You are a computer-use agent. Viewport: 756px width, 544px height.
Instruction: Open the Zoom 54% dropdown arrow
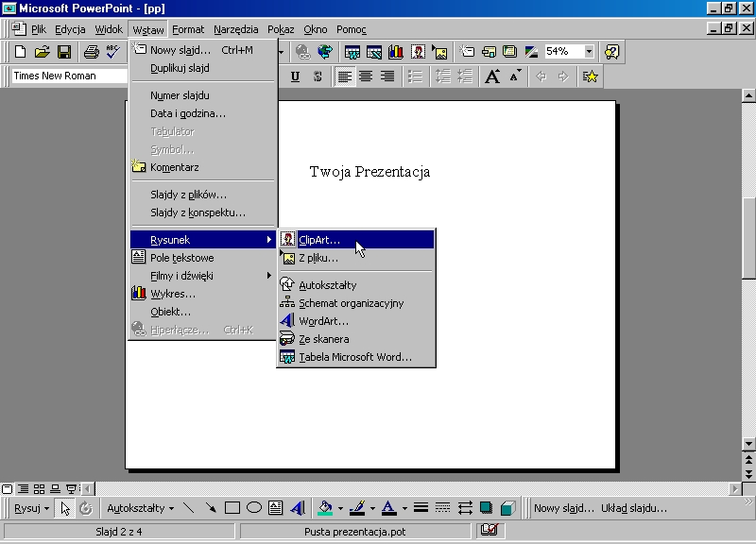(x=589, y=52)
